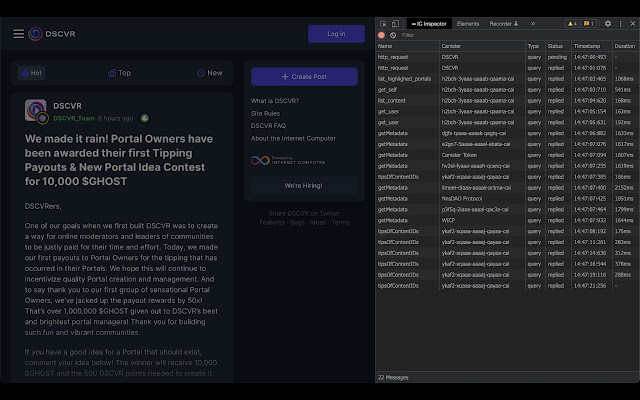Open the Ideas footer link
Screen dimensions: 640x400
pos(318,222)
